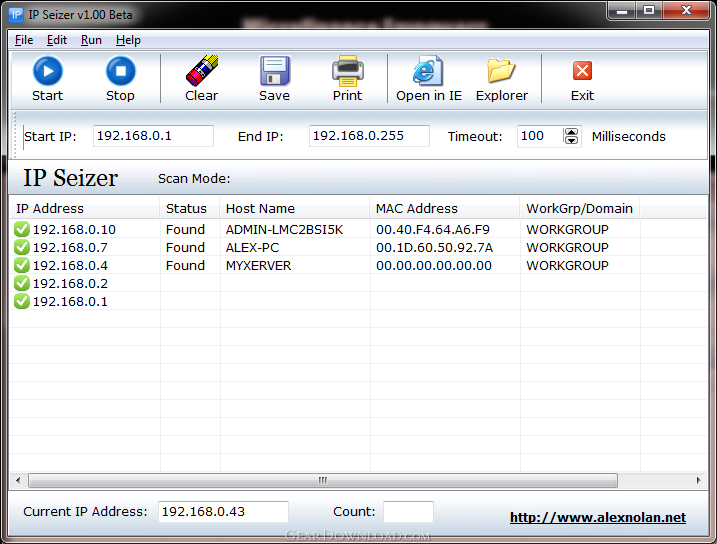Image resolution: width=717 pixels, height=544 pixels.
Task: Close the IP Seizer window
Action: click(686, 11)
